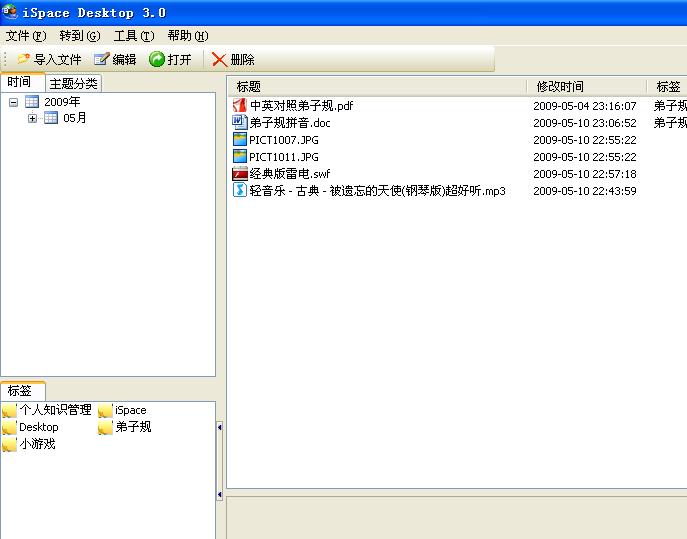Image resolution: width=687 pixels, height=539 pixels.
Task: Click the tag cell of 中英对照弟子规.pdf
Action: point(670,106)
